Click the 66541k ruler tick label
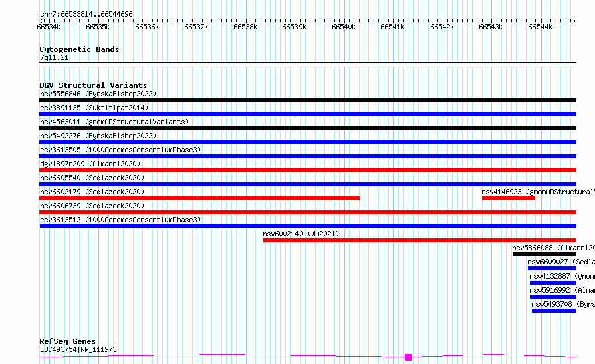Screen dimensions: 595x364 [392, 27]
